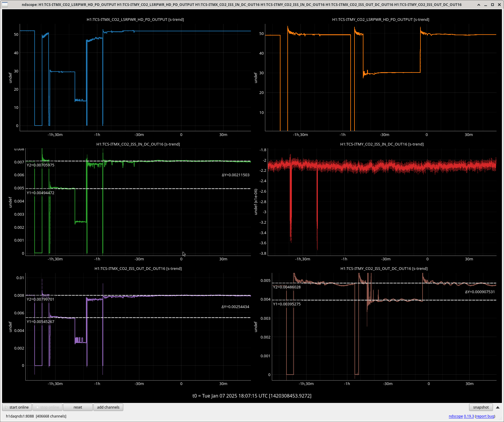Select the ITMY_CO2_ISS_IN_DC_OUT16 plot title
Screen dimensions: 504x422
382,144
